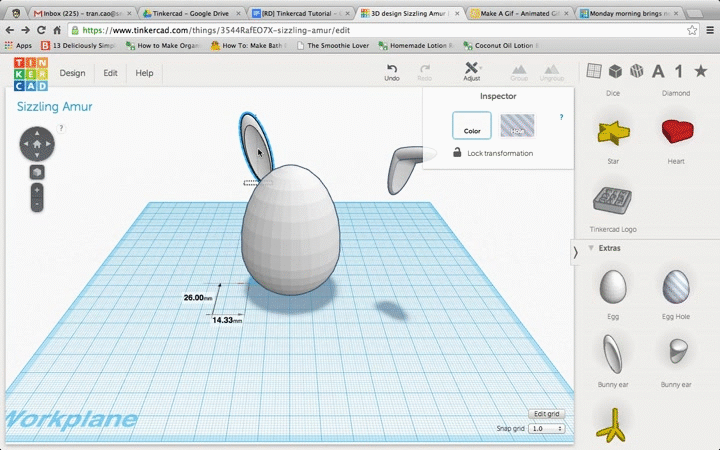The height and width of the screenshot is (450, 720).
Task: Click the home view navigation button
Action: [x=37, y=144]
